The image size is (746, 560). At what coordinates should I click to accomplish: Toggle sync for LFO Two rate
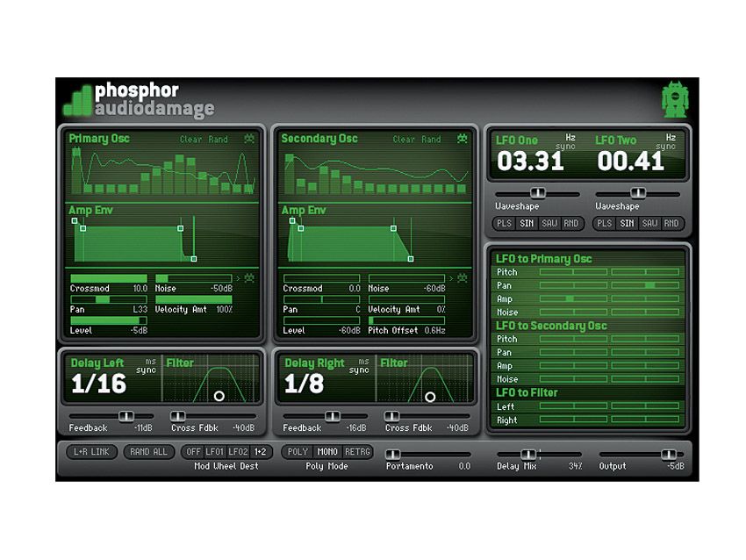point(665,147)
